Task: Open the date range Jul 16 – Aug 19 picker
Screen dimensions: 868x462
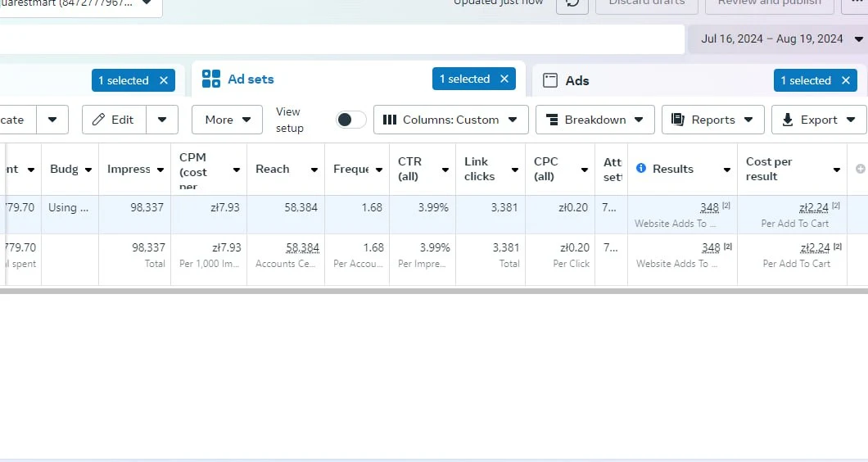Action: [777, 38]
